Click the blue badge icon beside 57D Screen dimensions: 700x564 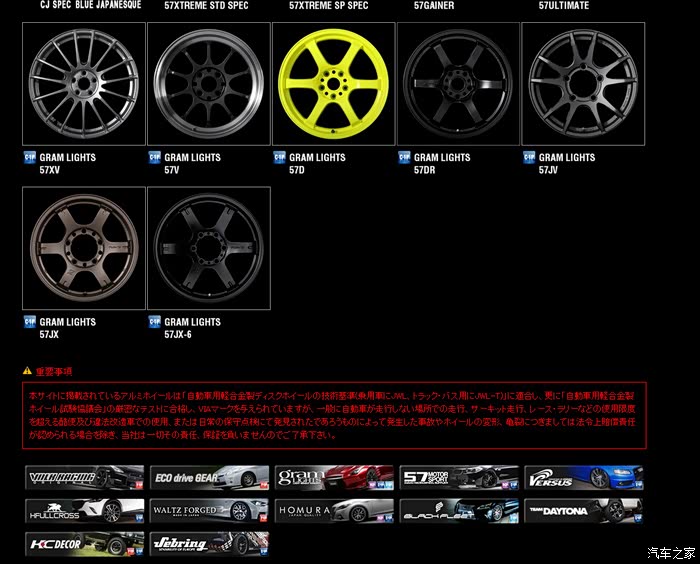pyautogui.click(x=279, y=157)
